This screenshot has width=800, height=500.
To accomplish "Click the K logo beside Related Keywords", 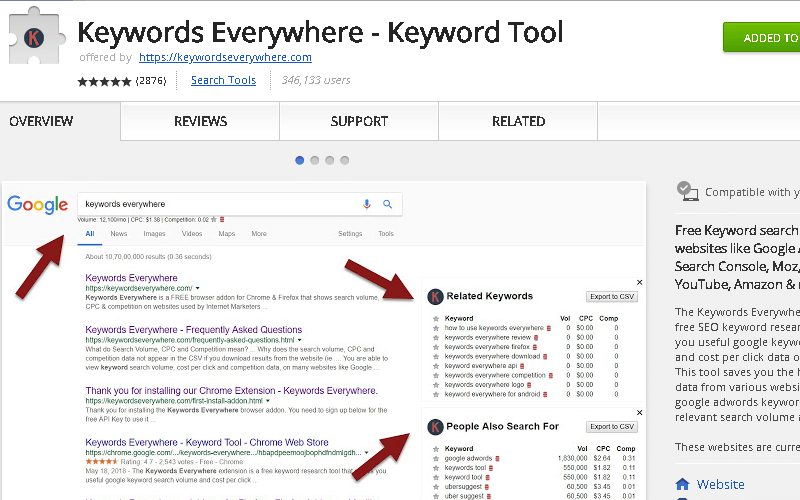I will point(435,296).
